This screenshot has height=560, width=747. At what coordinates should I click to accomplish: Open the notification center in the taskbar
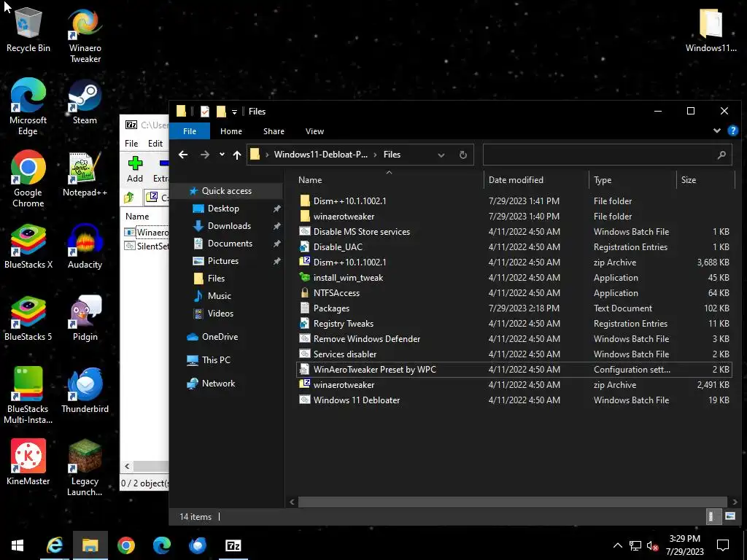pos(723,545)
